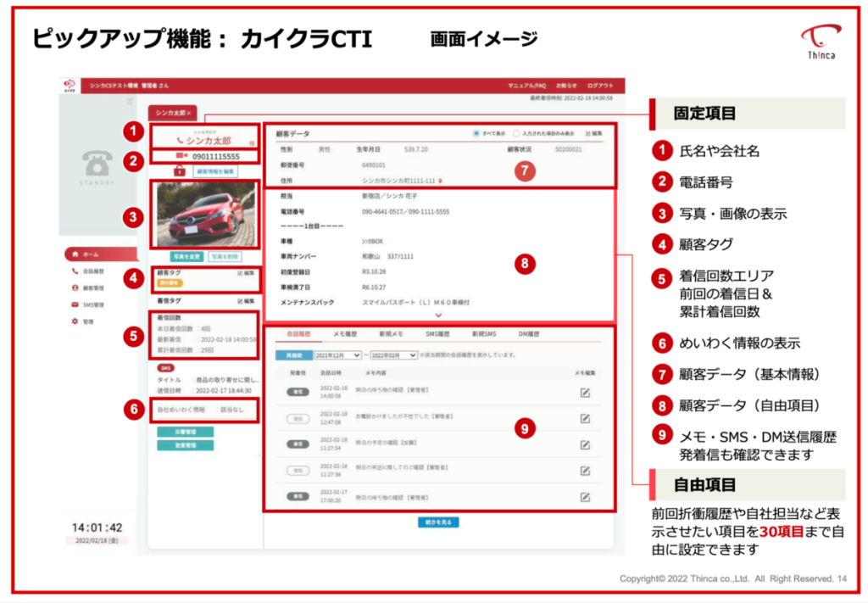The width and height of the screenshot is (868, 603).
Task: Click the pop-out icon above the standby phone
Action: [x=130, y=101]
